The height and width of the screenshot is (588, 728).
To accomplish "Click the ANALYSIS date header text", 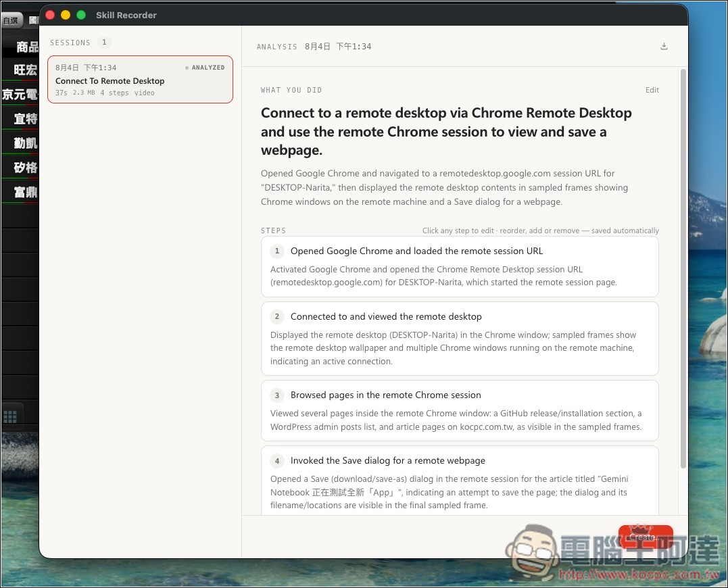I will coord(314,47).
